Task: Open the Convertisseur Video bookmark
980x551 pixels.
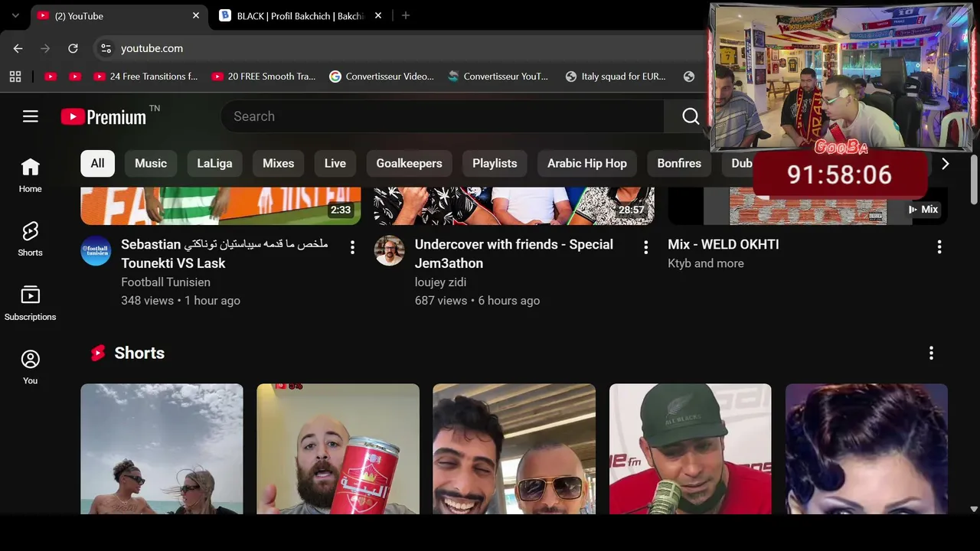Action: [x=381, y=77]
